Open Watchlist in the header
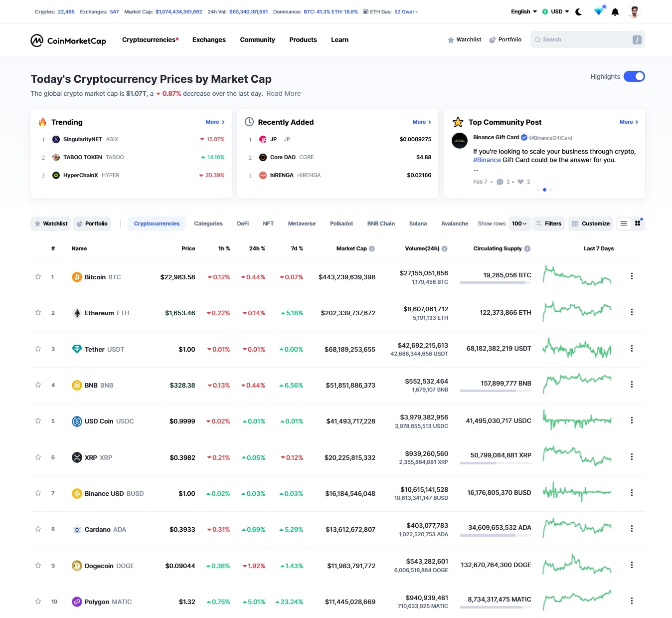The image size is (672, 618). 464,40
